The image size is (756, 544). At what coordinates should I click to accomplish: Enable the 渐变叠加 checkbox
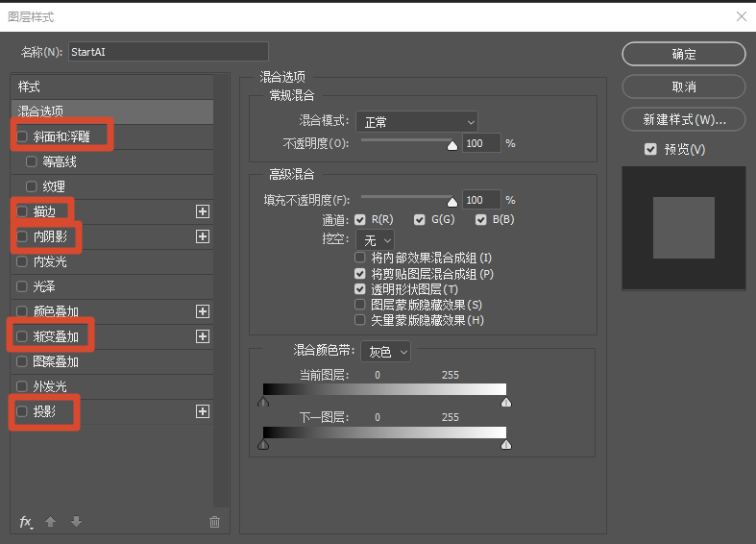click(22, 336)
